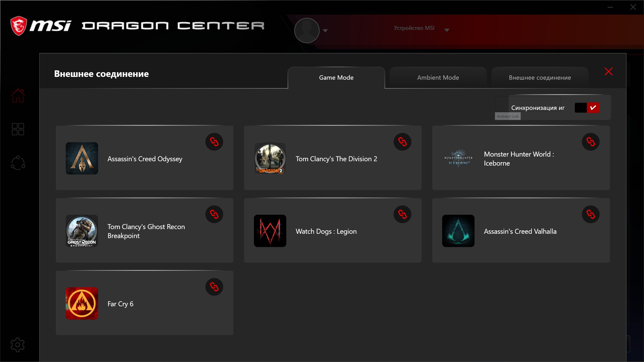Click the link icon for Monster Hunter World Iceborne
644x362 pixels.
click(590, 142)
